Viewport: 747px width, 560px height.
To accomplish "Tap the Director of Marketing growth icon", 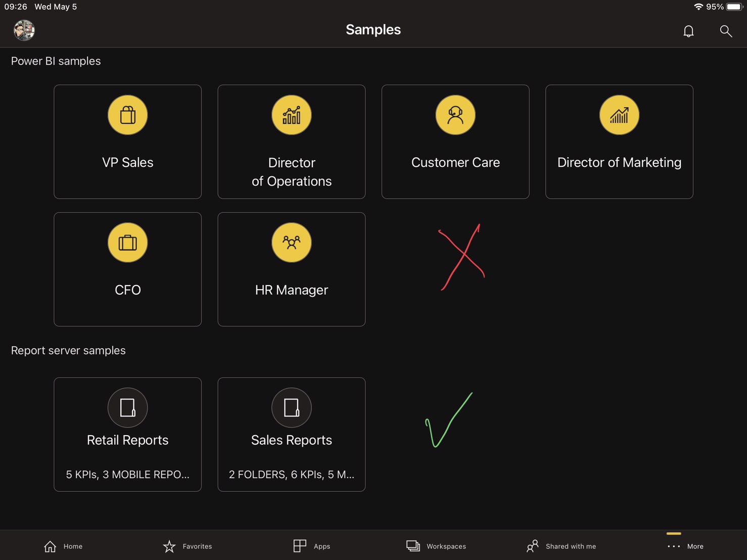I will tap(619, 115).
